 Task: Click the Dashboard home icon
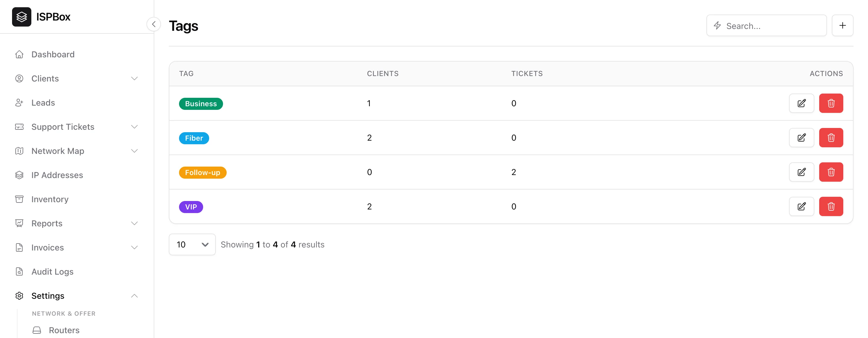click(x=19, y=54)
